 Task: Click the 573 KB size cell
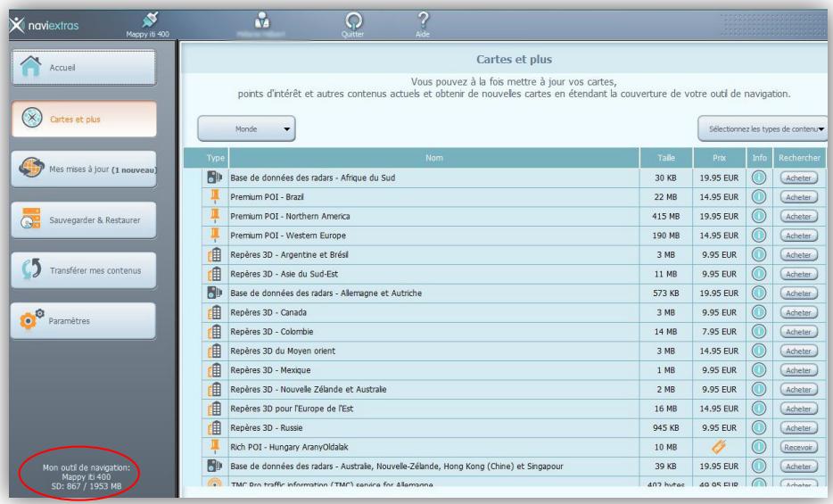point(665,293)
